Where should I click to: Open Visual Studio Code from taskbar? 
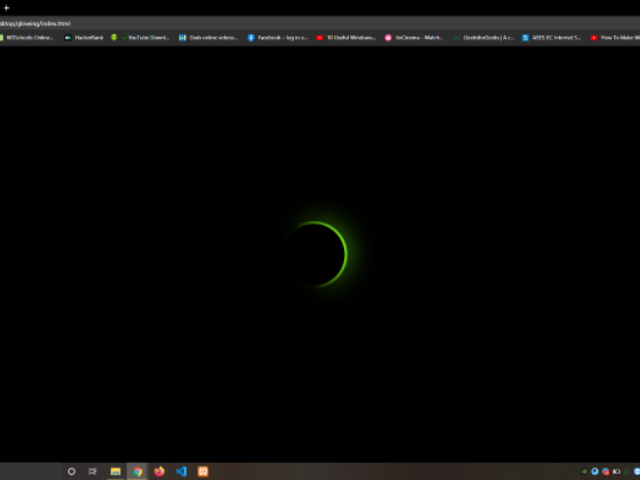coord(181,471)
